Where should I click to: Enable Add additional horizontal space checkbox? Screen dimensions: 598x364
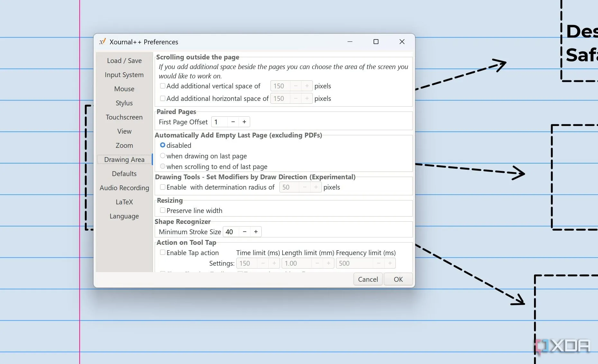click(163, 99)
